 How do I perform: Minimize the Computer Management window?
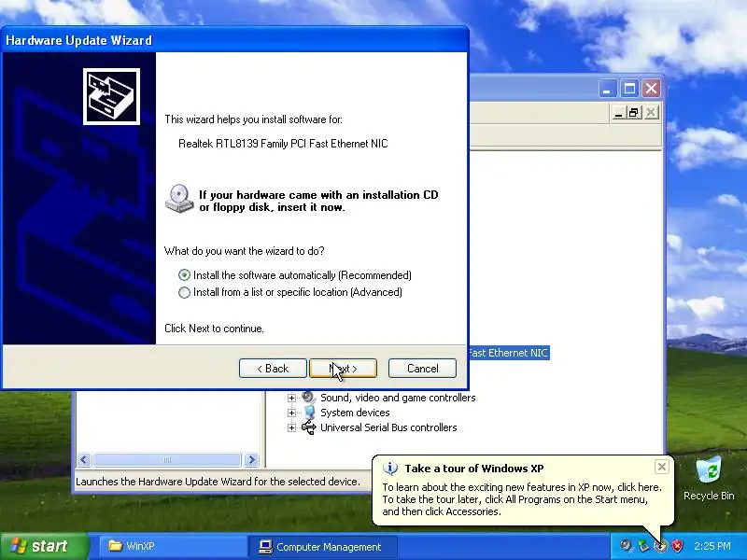click(x=608, y=89)
